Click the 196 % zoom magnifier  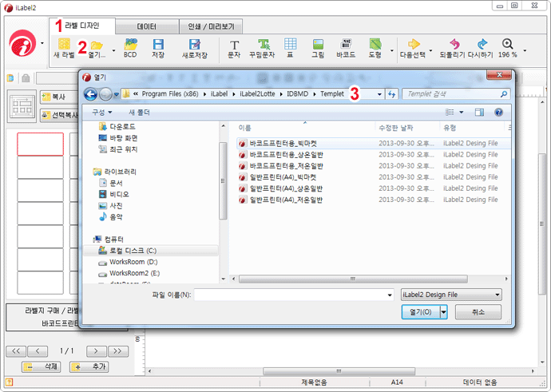[507, 48]
